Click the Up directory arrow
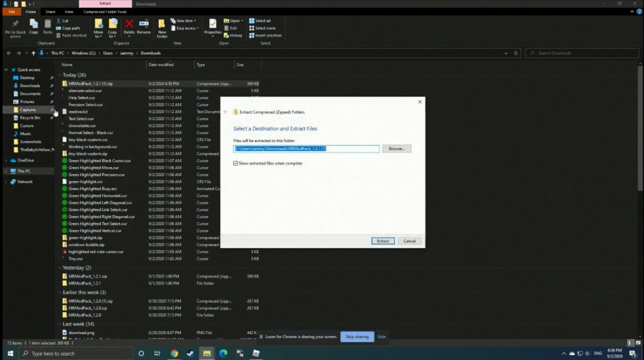Image resolution: width=644 pixels, height=360 pixels. coord(33,53)
